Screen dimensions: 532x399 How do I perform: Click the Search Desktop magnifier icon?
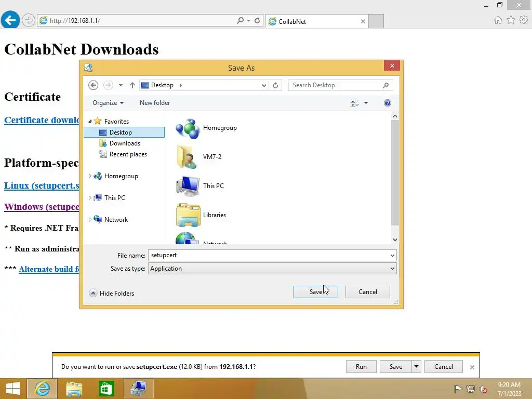click(x=386, y=85)
